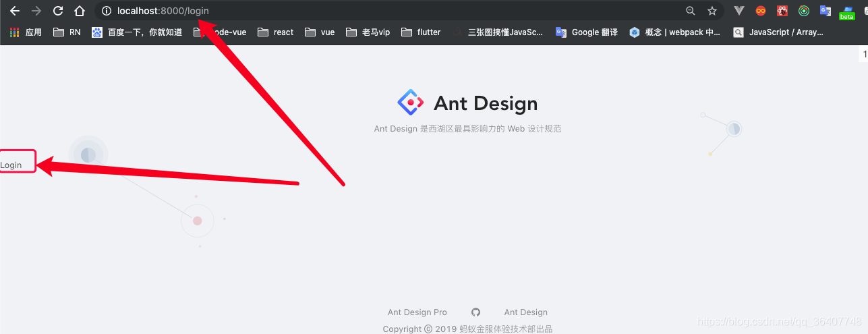Click the Ant Design header title
This screenshot has height=334, width=868.
(486, 103)
